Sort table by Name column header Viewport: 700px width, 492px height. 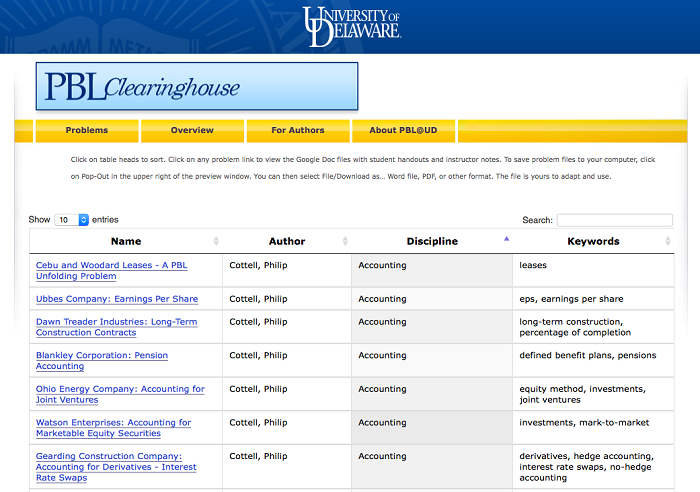coord(126,241)
